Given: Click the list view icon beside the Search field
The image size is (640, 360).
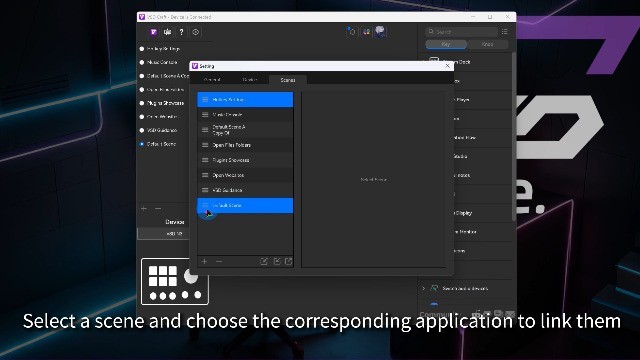Looking at the screenshot, I should click(x=505, y=32).
